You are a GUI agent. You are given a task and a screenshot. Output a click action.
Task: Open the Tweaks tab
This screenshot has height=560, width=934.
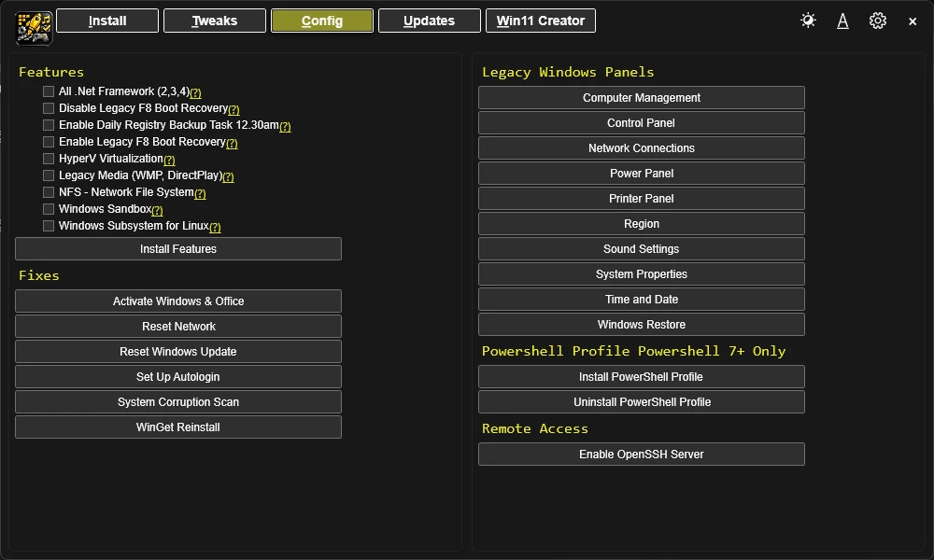(215, 21)
